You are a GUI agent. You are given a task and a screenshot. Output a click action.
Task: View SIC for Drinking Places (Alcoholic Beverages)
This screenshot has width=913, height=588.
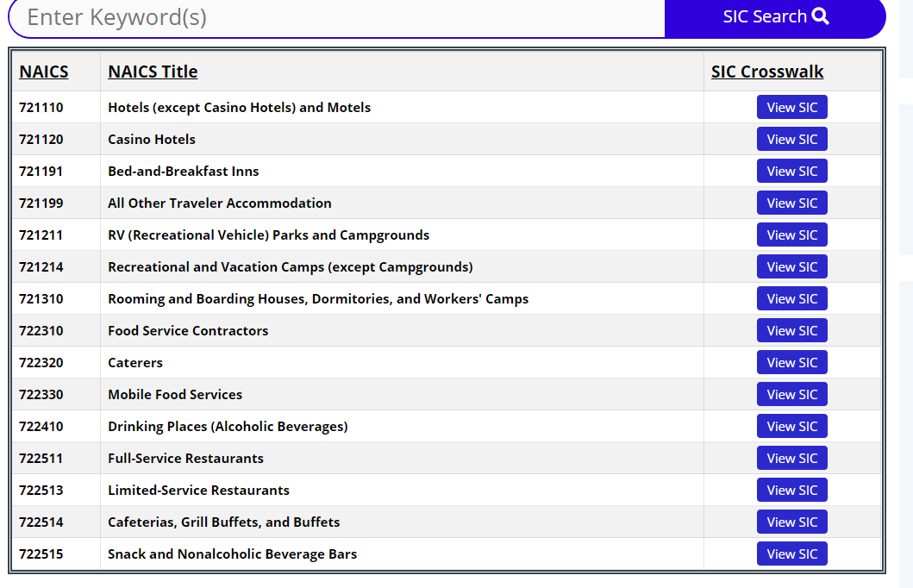pos(792,426)
